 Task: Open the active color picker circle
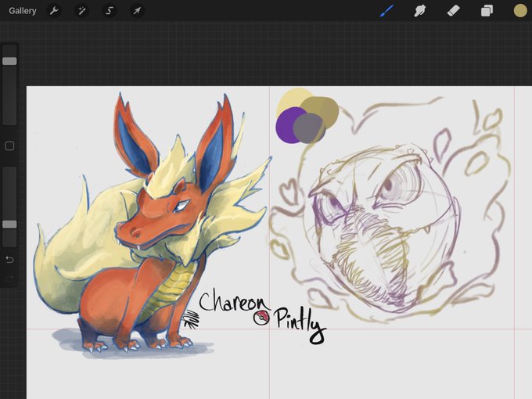pyautogui.click(x=519, y=10)
